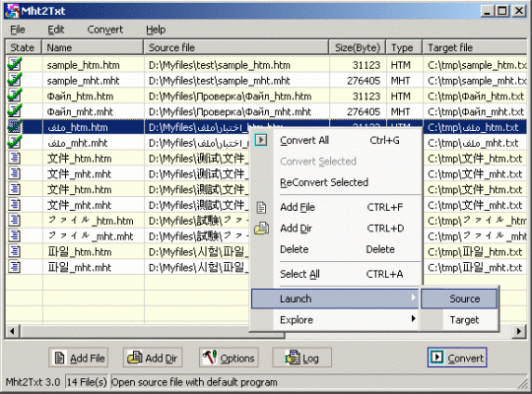Click the state icon of the highlighted selected row
Screen dimensions: 532x394
[x=15, y=127]
